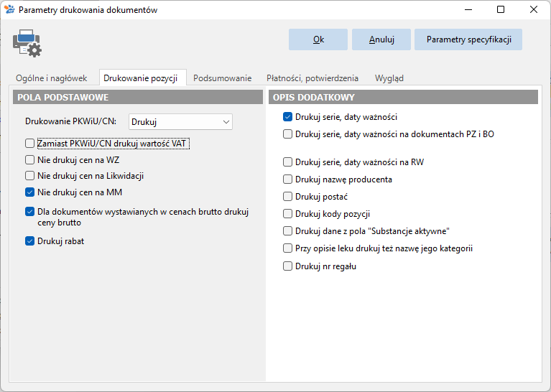Viewport: 551px width, 392px height.
Task: Click the printer settings icon
Action: (27, 43)
